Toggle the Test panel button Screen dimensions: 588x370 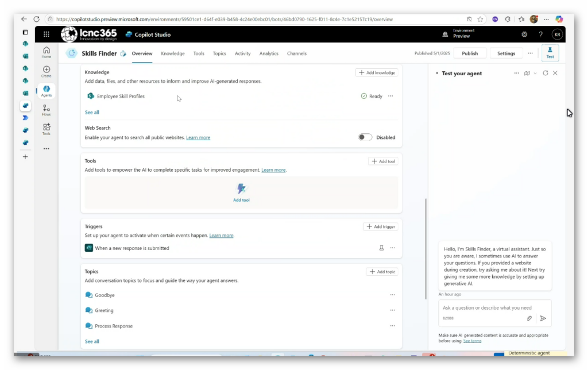click(x=550, y=52)
